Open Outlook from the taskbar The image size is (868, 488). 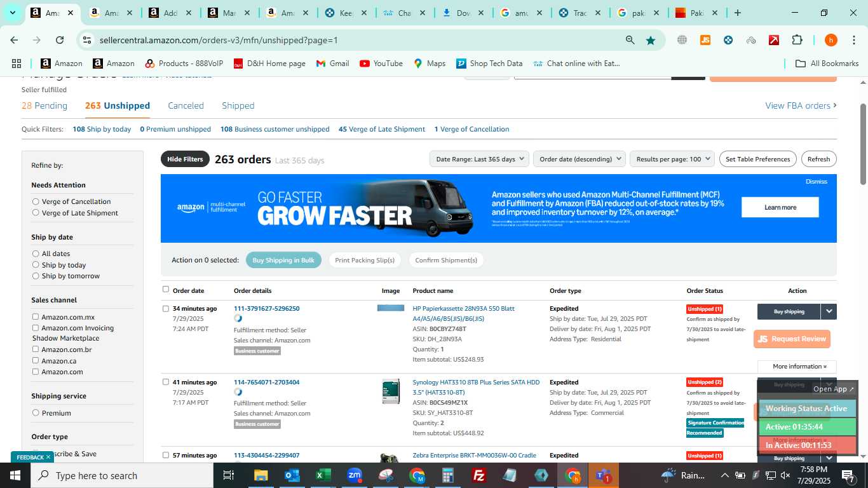pyautogui.click(x=292, y=475)
